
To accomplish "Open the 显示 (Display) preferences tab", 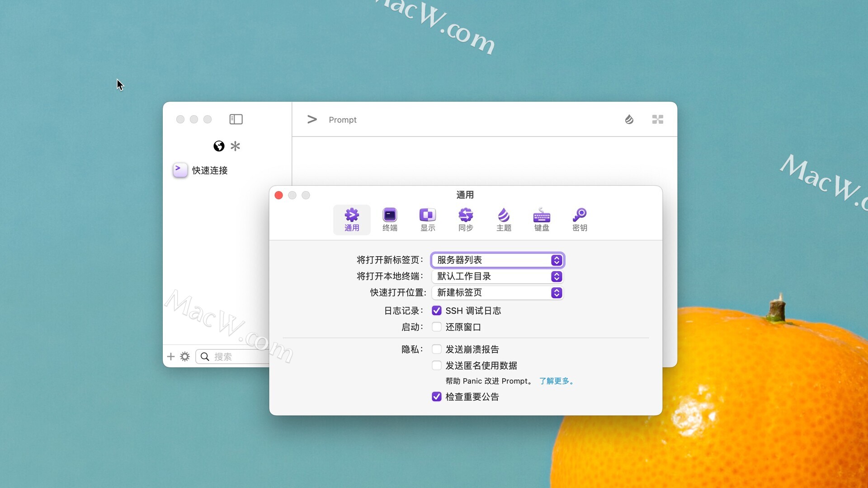I will click(428, 220).
